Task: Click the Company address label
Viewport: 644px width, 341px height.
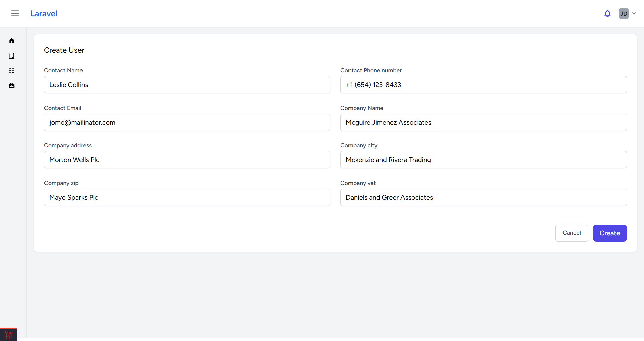Action: (68, 145)
